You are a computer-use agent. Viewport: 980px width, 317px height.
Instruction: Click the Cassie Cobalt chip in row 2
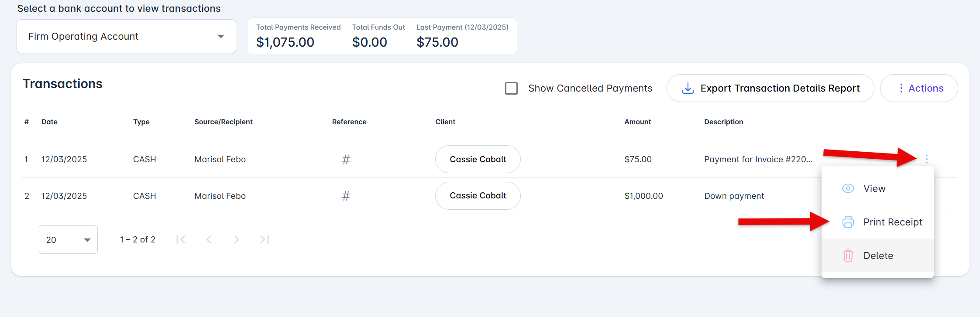pos(478,196)
